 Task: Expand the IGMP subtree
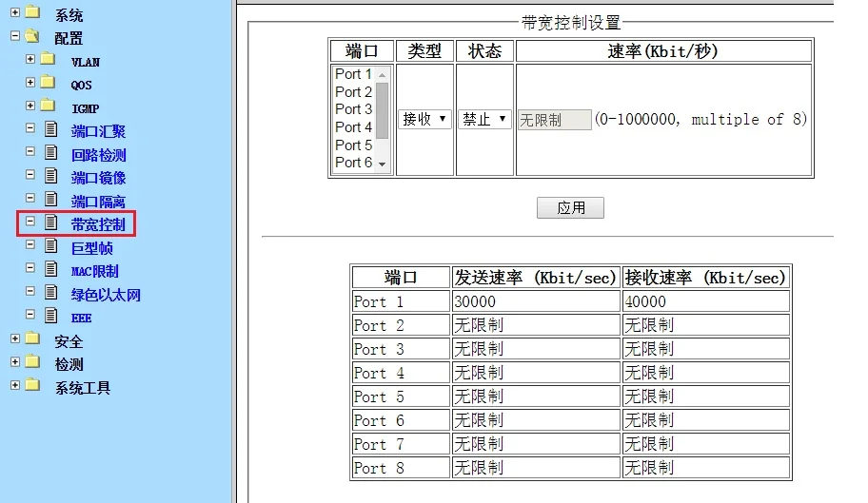point(30,105)
